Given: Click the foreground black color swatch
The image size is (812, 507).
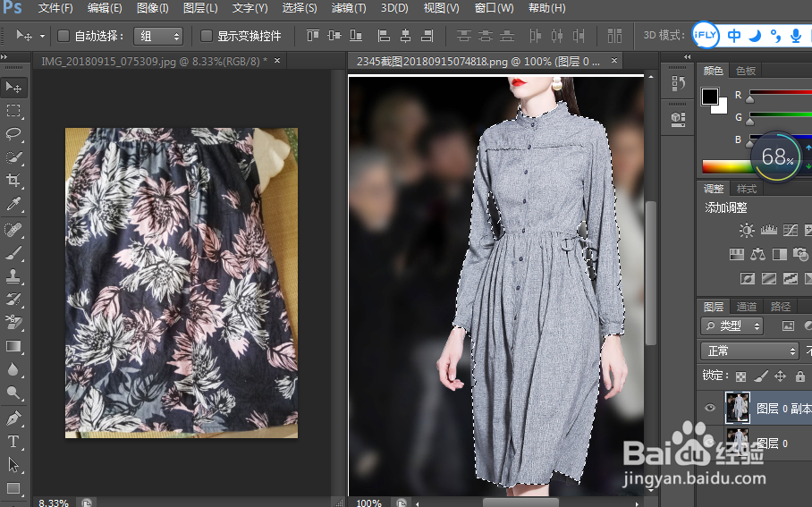Looking at the screenshot, I should click(710, 97).
